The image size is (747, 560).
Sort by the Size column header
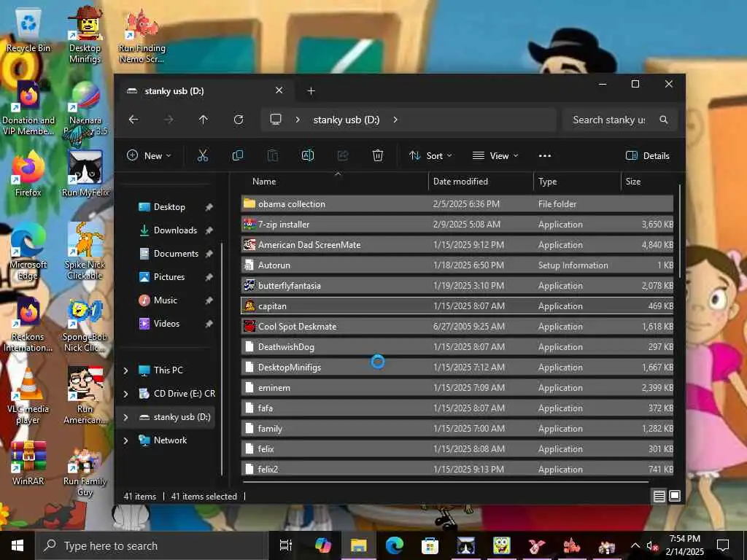(x=648, y=182)
